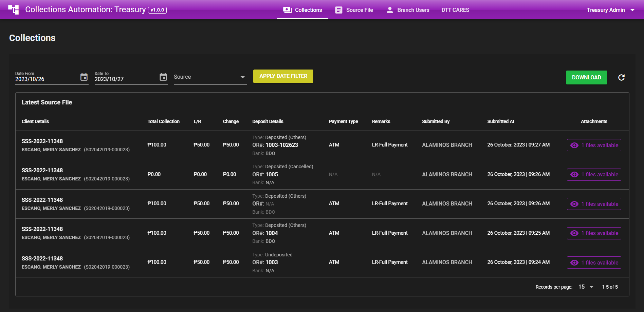644x312 pixels.
Task: Click the Apply Date Filter button
Action: (x=283, y=76)
